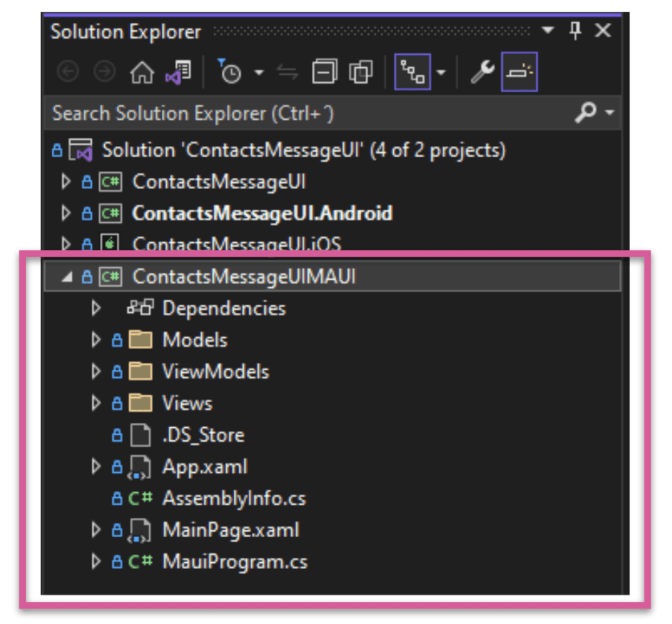Screen dimensions: 672x624
Task: Close the Solution Explorer panel
Action: coord(603,30)
